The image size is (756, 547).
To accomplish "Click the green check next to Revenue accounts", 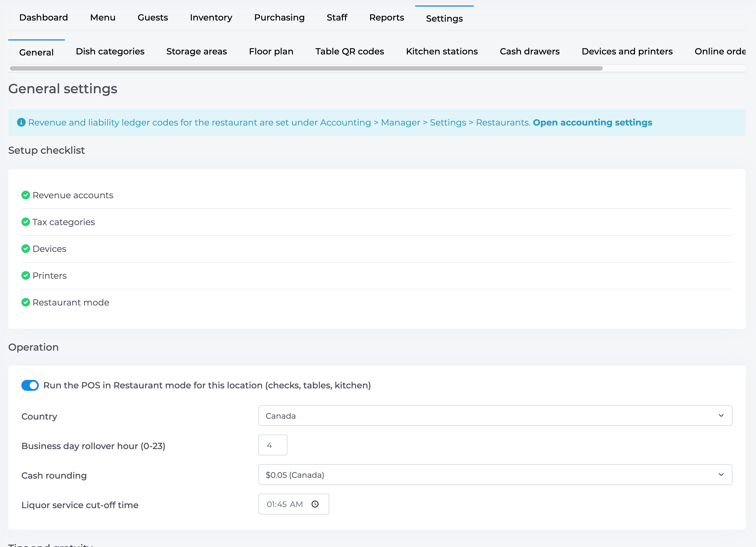I will 26,195.
